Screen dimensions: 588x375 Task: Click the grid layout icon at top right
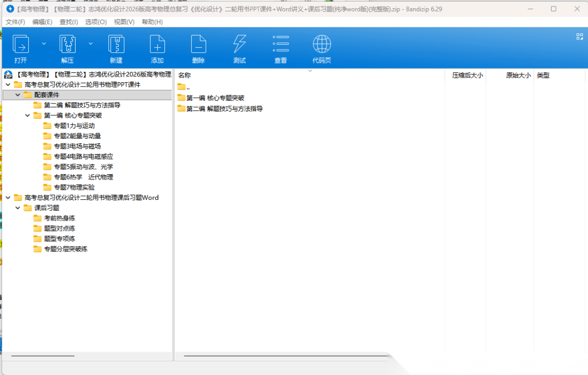pyautogui.click(x=579, y=36)
